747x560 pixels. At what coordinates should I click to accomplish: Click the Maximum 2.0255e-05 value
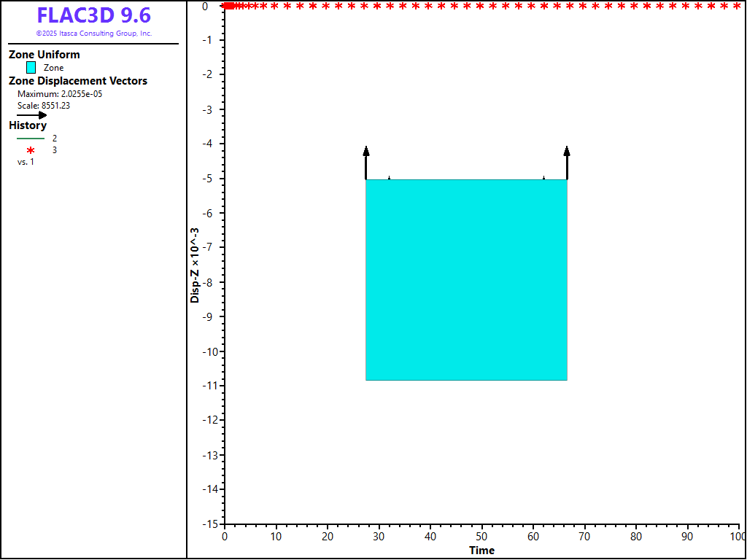tap(60, 94)
